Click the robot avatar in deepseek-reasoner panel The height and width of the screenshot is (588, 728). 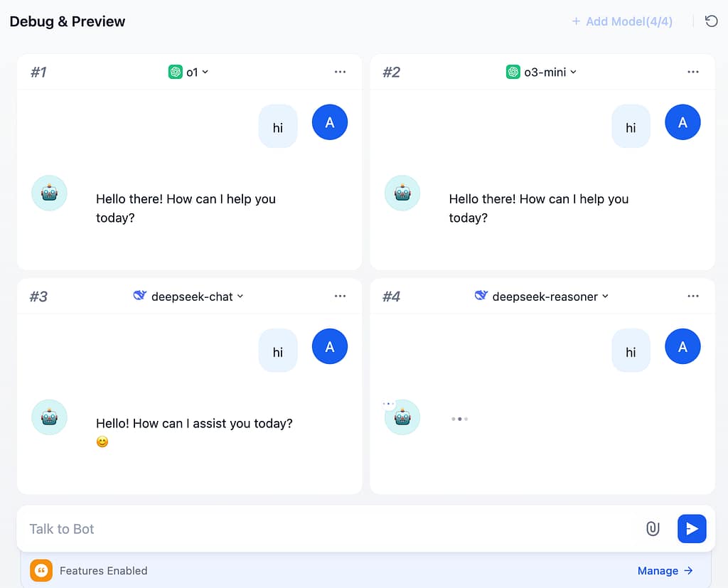[402, 417]
